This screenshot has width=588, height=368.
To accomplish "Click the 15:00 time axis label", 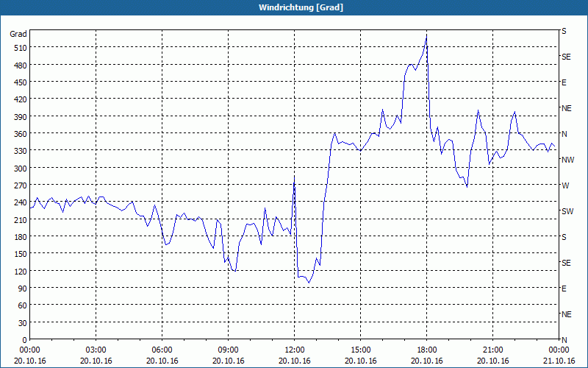I will [361, 350].
